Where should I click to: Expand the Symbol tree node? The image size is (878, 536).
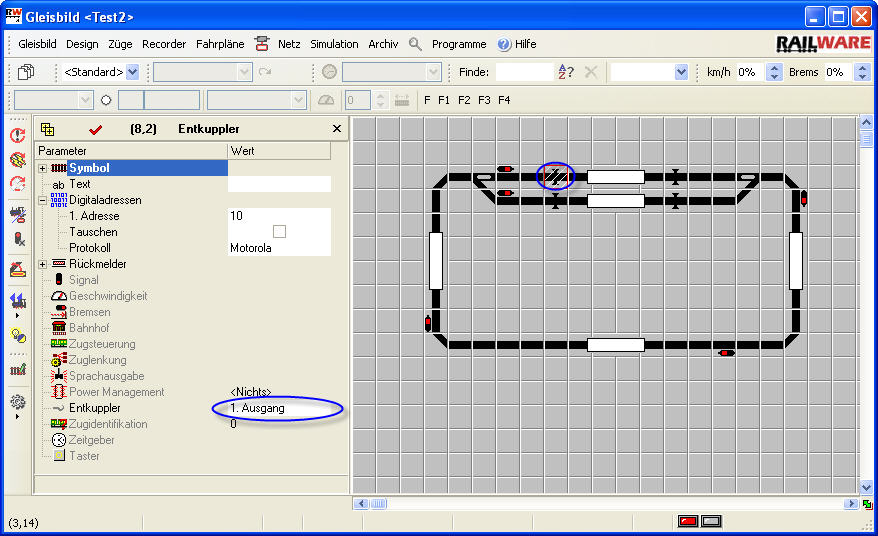tap(43, 168)
